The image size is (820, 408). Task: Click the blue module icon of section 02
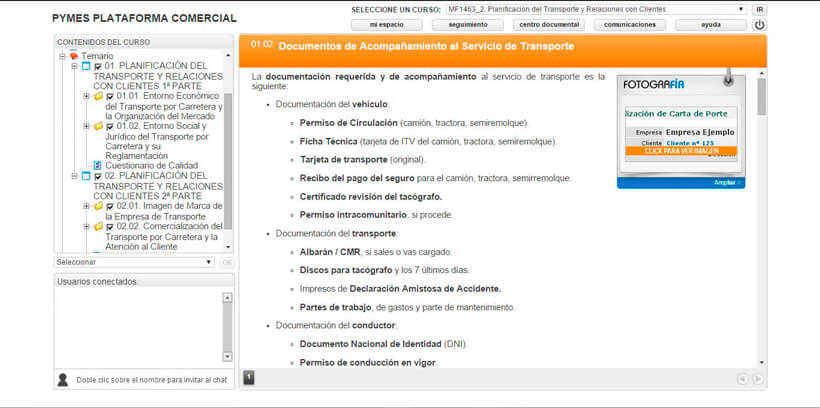point(86,176)
